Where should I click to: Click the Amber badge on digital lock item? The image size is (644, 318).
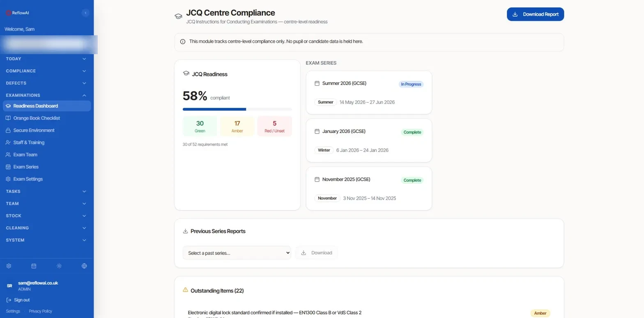pyautogui.click(x=540, y=313)
